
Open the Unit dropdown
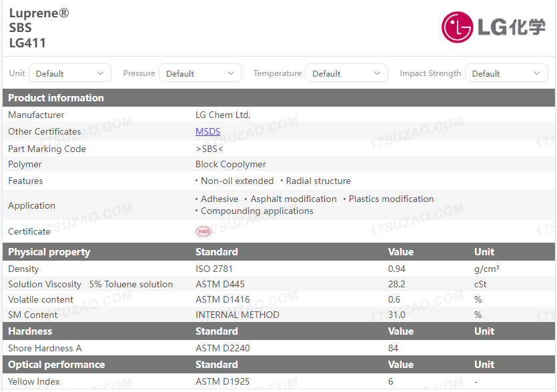tap(70, 73)
